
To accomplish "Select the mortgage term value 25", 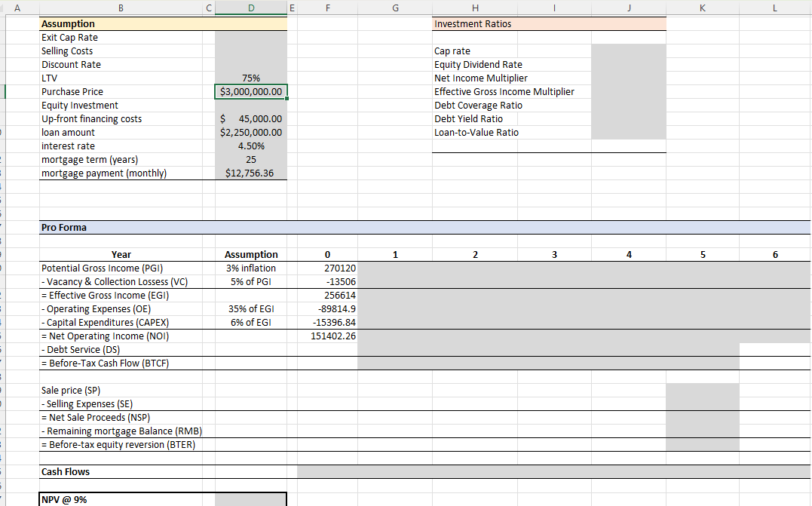I will 251,160.
